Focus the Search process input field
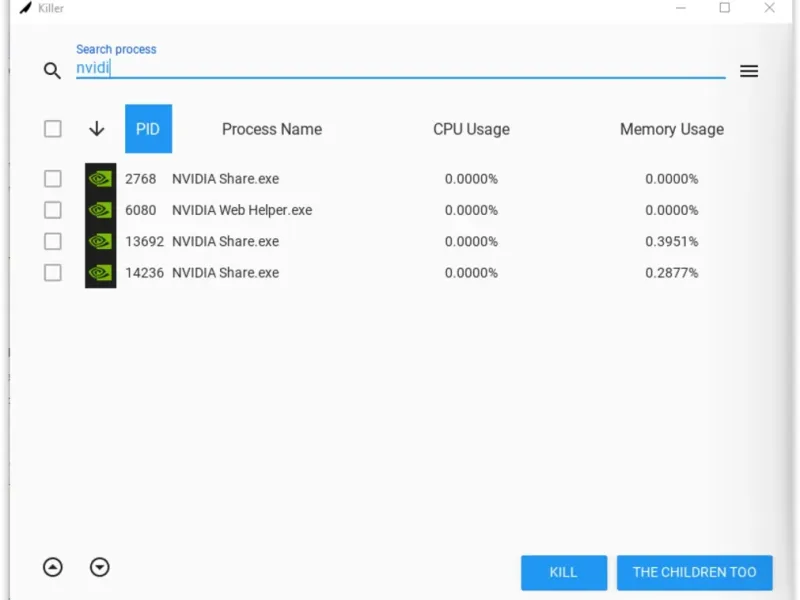This screenshot has height=600, width=800. (400, 68)
